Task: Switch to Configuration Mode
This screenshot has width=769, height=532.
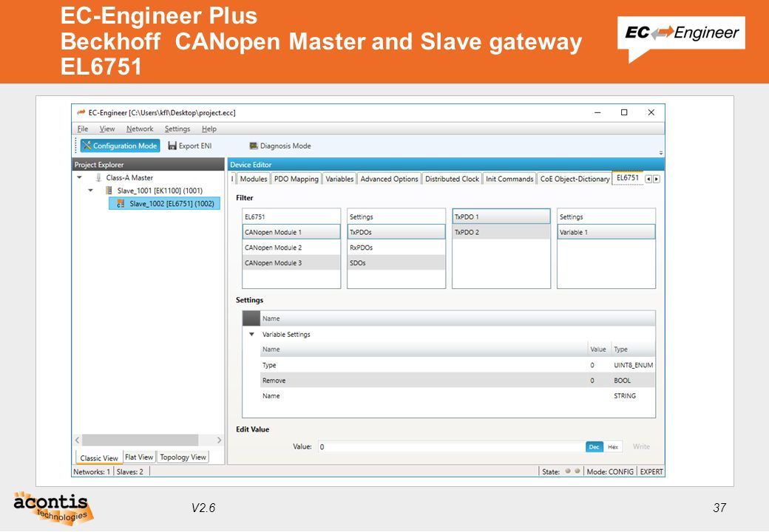Action: (x=120, y=146)
